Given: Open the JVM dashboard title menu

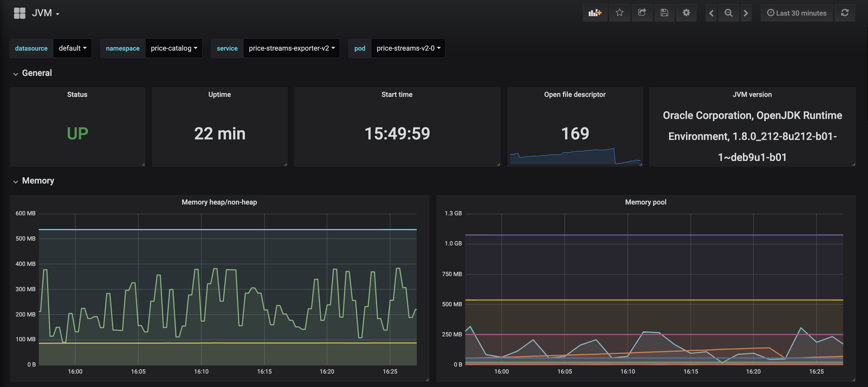Looking at the screenshot, I should [x=46, y=13].
